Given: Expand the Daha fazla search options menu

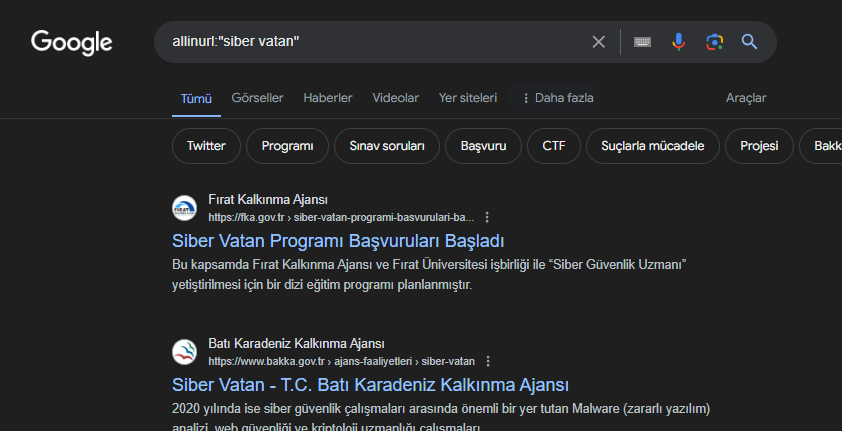Looking at the screenshot, I should (x=557, y=98).
